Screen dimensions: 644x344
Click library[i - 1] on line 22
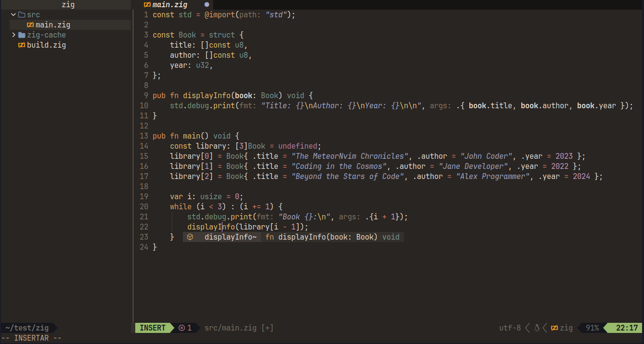point(269,227)
